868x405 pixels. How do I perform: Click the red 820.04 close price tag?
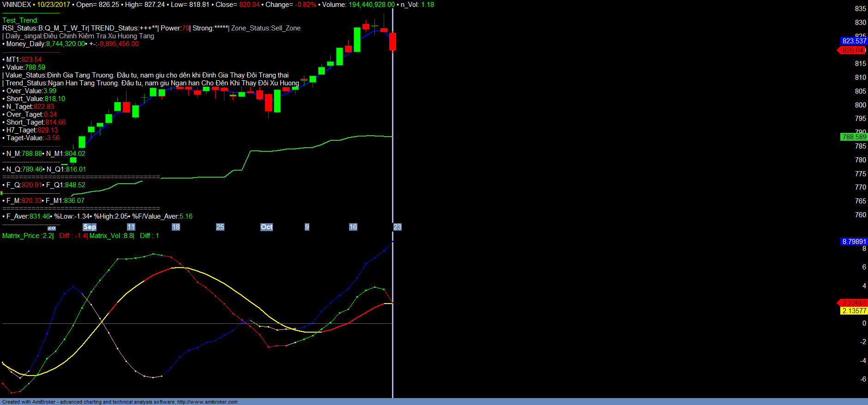[x=852, y=50]
